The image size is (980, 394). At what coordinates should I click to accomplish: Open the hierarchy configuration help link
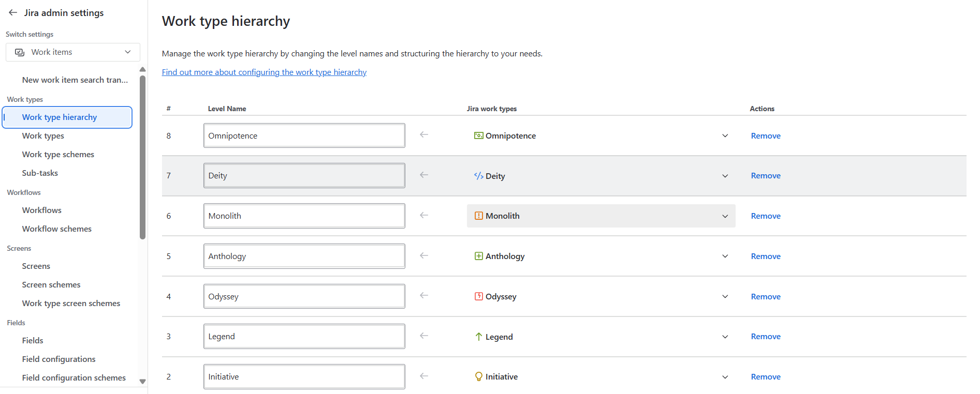[264, 72]
